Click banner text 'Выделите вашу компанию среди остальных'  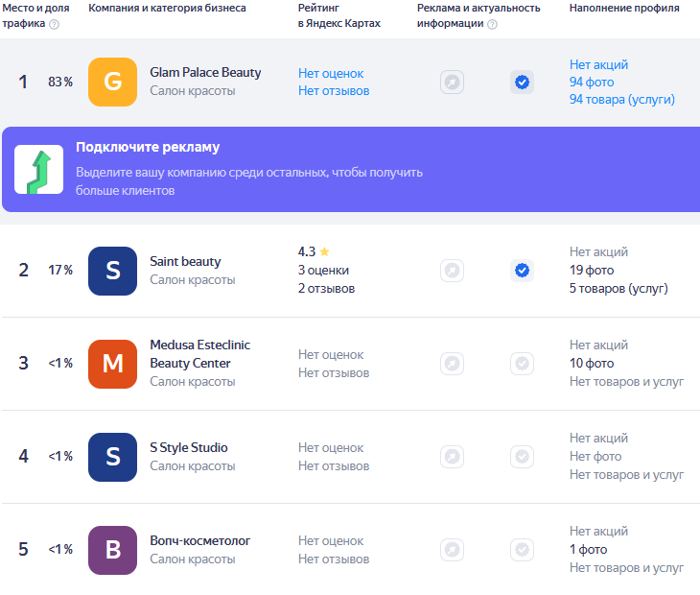pos(202,173)
